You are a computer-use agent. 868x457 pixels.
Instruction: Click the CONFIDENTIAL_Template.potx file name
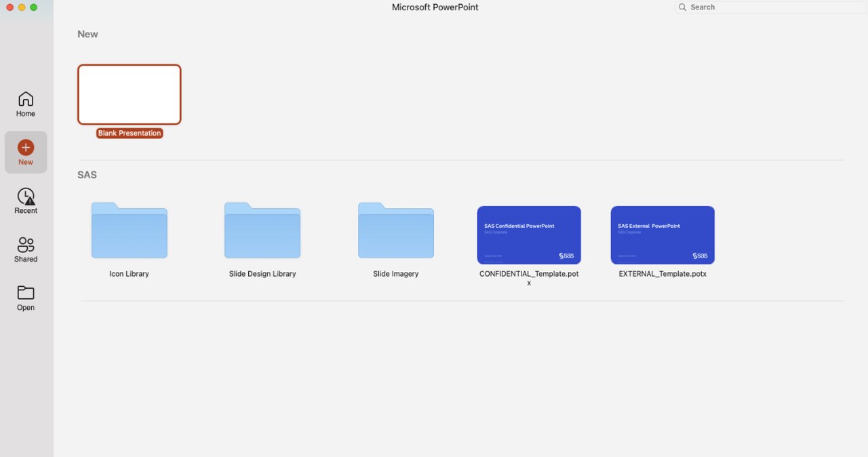tap(529, 278)
